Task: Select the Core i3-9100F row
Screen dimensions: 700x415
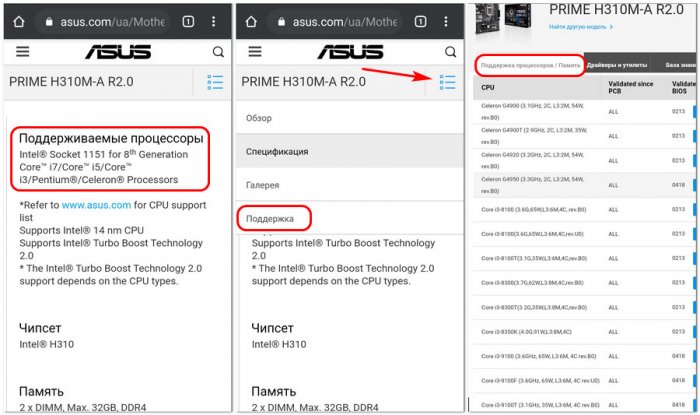Action: (x=584, y=381)
